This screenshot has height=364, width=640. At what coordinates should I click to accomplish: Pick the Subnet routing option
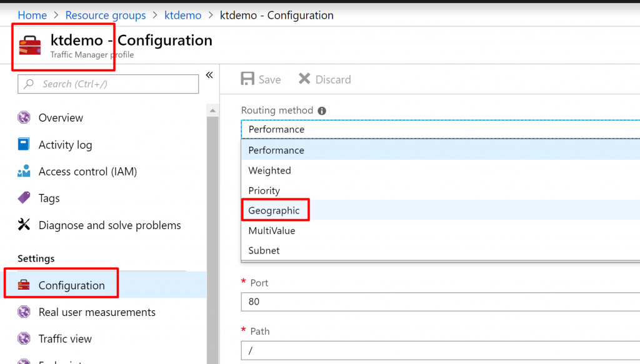point(441,250)
